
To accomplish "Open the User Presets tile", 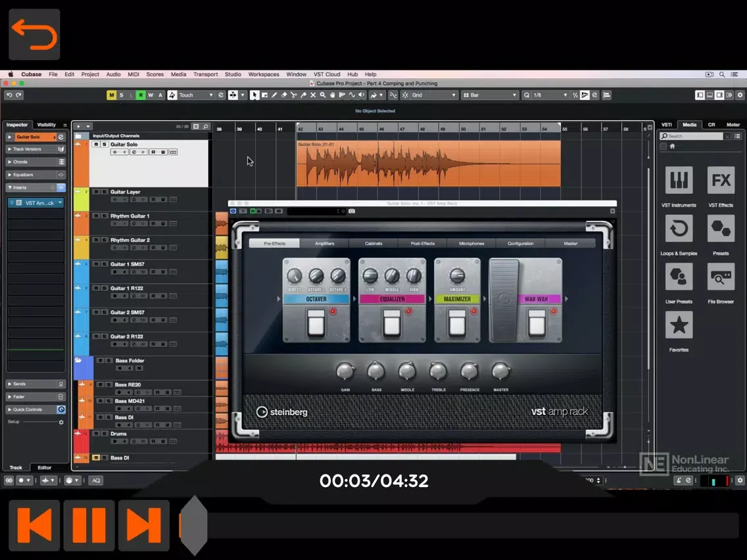I will (679, 276).
